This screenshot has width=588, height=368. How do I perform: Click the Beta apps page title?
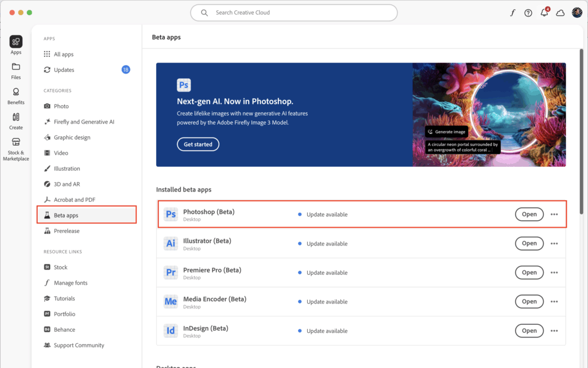tap(166, 37)
